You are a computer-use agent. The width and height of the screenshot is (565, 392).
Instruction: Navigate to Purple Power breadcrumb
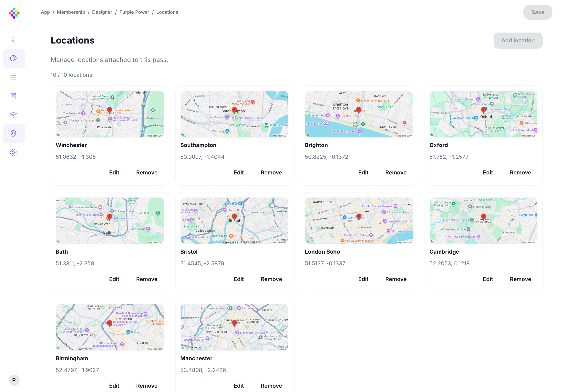134,12
